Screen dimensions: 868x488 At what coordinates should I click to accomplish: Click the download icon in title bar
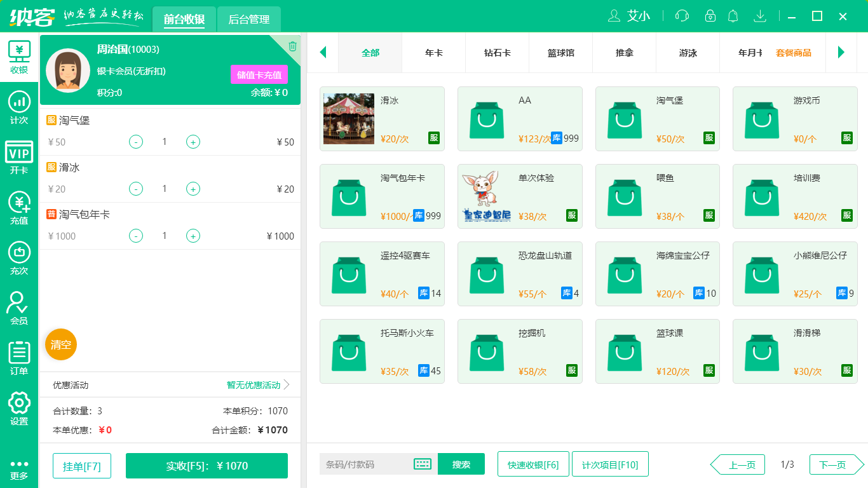click(759, 16)
